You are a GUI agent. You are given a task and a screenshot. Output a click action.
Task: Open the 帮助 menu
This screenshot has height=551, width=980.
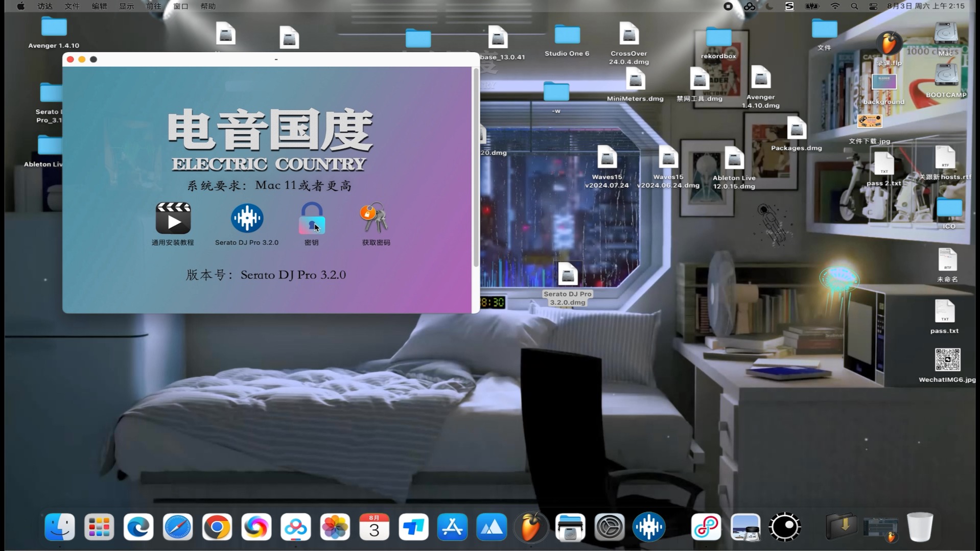(208, 6)
